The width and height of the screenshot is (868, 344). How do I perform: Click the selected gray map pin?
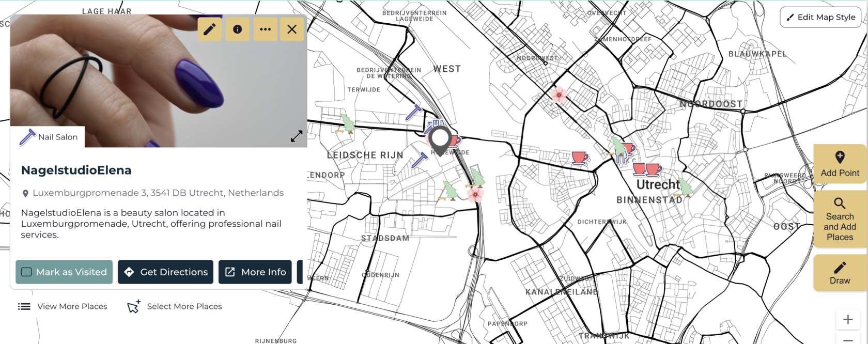tap(440, 139)
